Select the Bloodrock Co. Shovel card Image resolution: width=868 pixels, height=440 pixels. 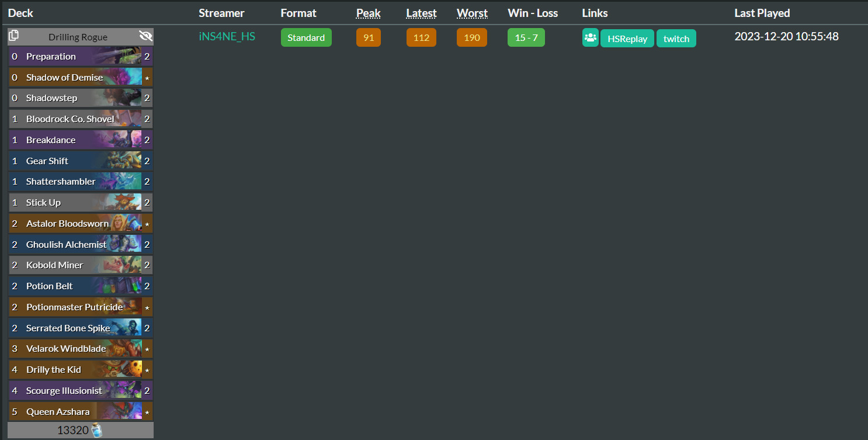coord(81,119)
